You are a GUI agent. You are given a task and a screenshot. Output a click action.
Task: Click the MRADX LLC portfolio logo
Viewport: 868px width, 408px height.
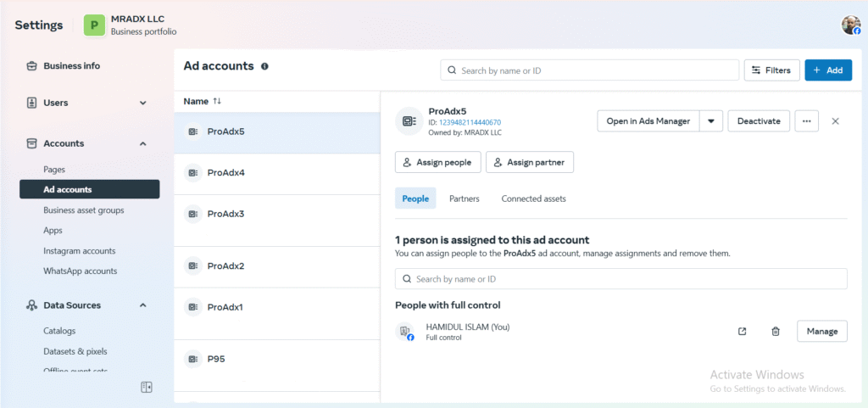[93, 25]
